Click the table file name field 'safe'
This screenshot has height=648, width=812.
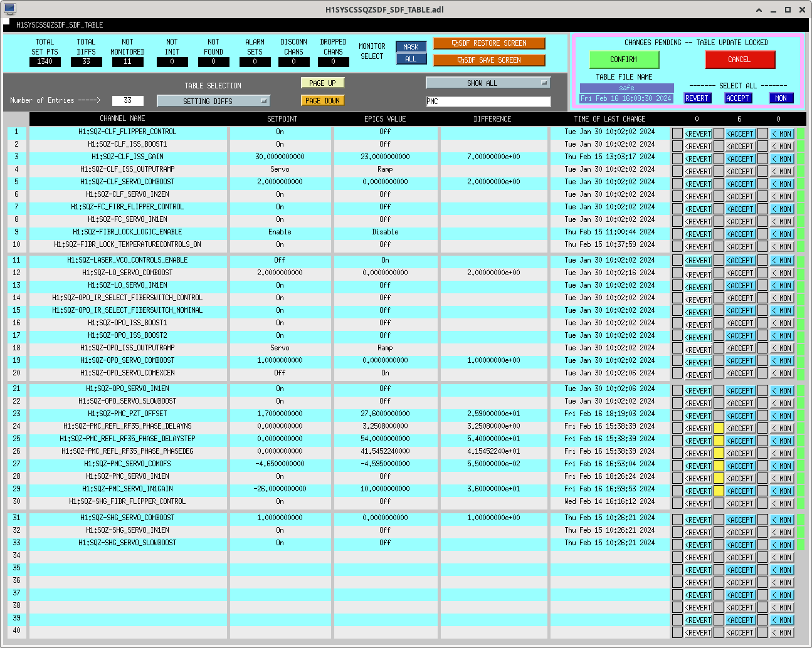pyautogui.click(x=627, y=88)
